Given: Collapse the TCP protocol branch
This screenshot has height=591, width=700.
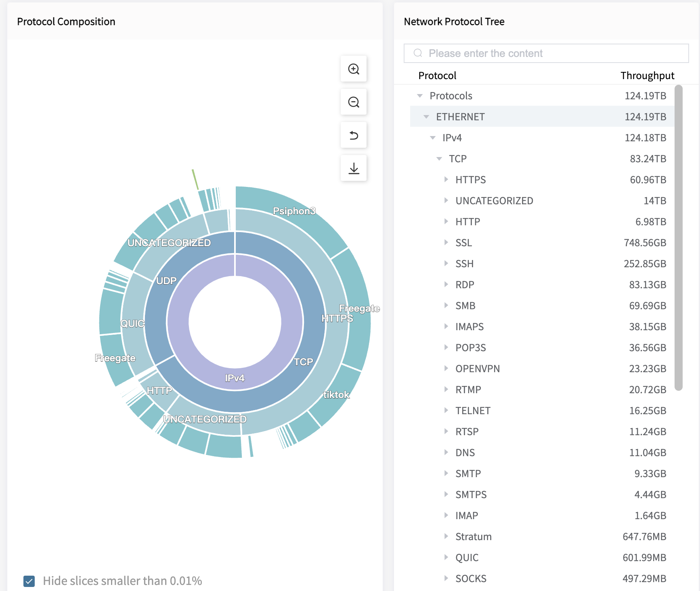Looking at the screenshot, I should point(439,159).
